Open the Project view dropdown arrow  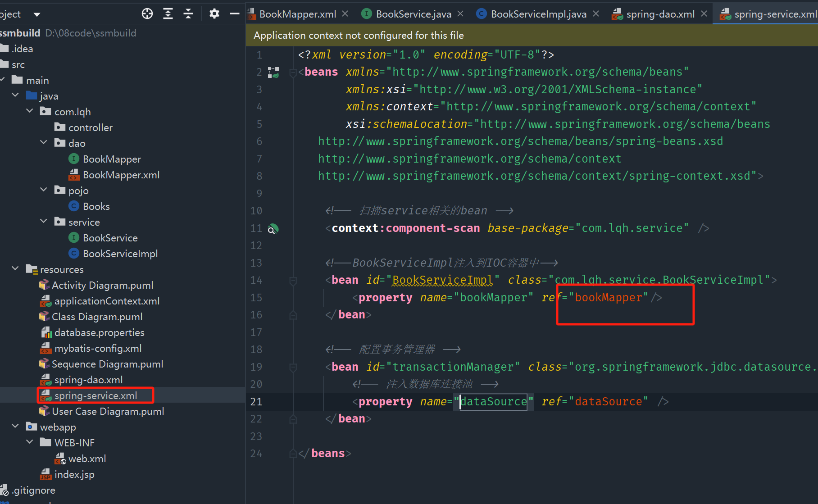click(x=37, y=14)
